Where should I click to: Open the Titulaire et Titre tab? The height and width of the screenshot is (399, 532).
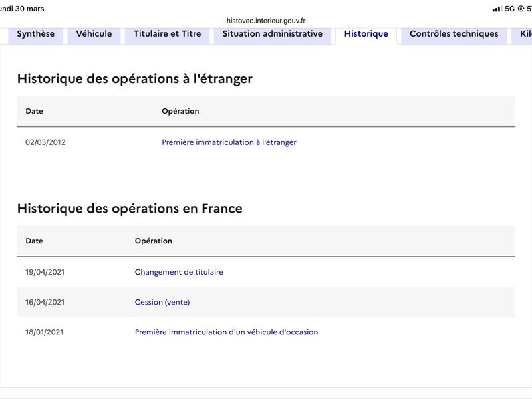(x=168, y=34)
